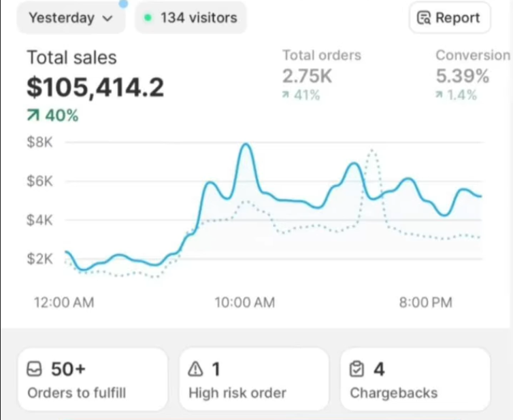Click the 41% orders trend arrow

coord(286,96)
